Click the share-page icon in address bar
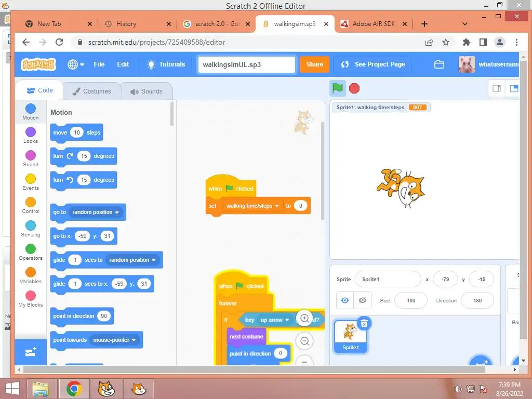Screen dimensions: 532x399 pos(429,42)
